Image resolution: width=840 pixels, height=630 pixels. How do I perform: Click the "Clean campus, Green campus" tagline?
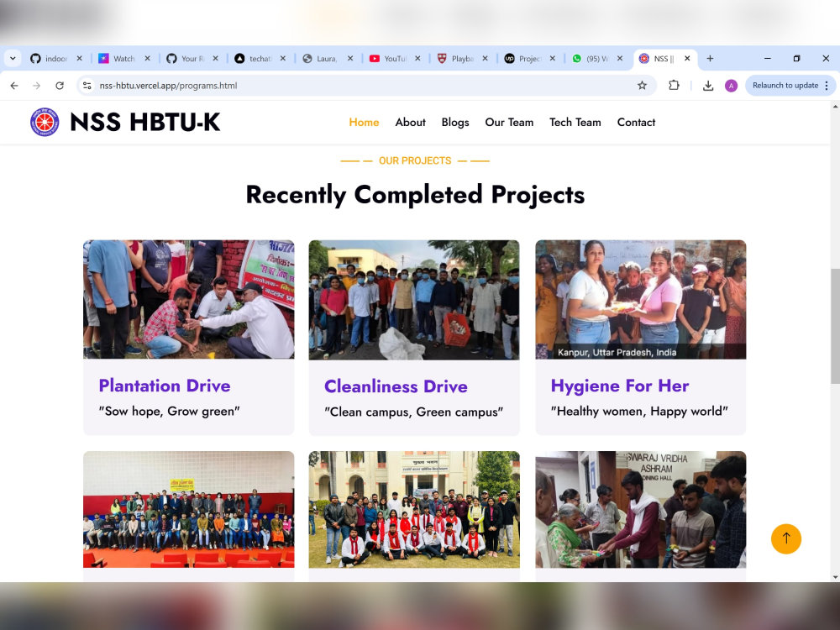(x=413, y=412)
